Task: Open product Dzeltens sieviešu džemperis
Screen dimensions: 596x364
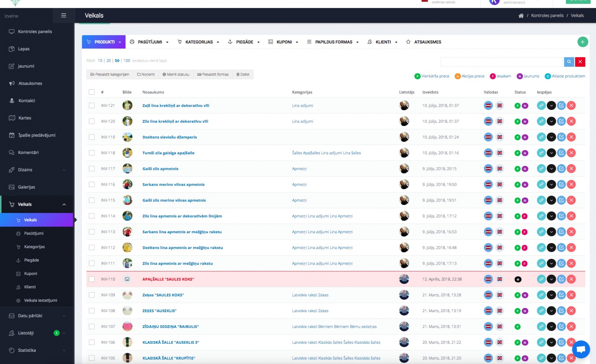Action: tap(169, 137)
